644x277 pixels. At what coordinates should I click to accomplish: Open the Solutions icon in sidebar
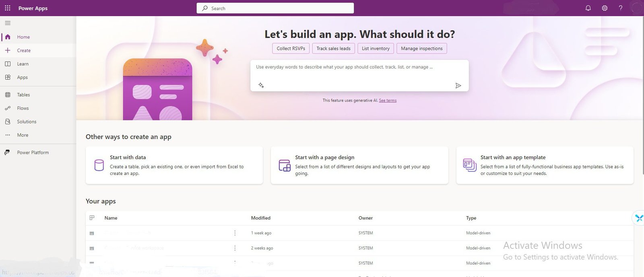tap(8, 121)
